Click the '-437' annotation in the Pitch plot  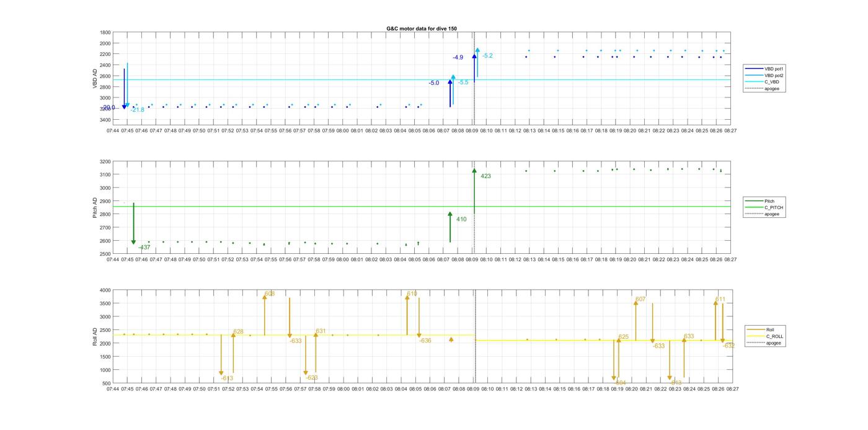pyautogui.click(x=144, y=248)
